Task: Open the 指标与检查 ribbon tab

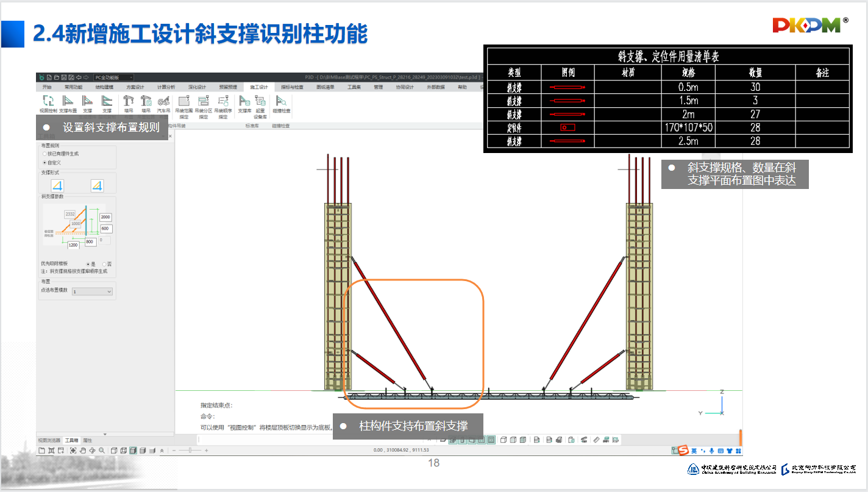Action: [x=292, y=87]
